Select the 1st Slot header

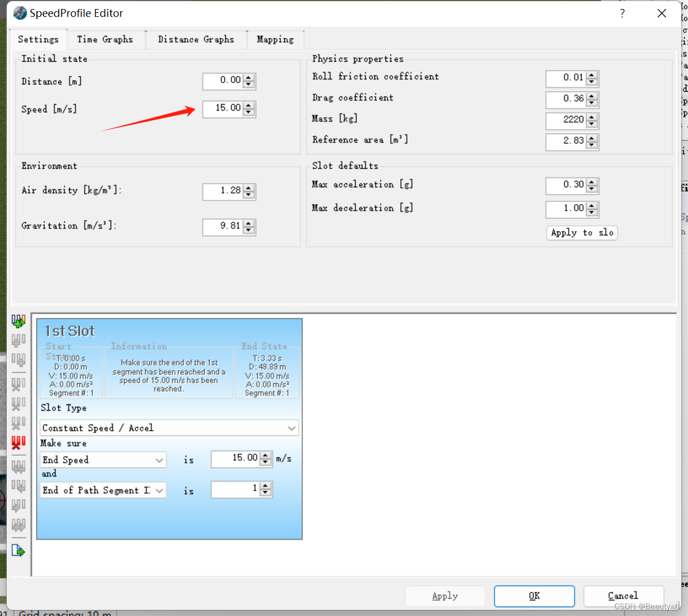70,331
